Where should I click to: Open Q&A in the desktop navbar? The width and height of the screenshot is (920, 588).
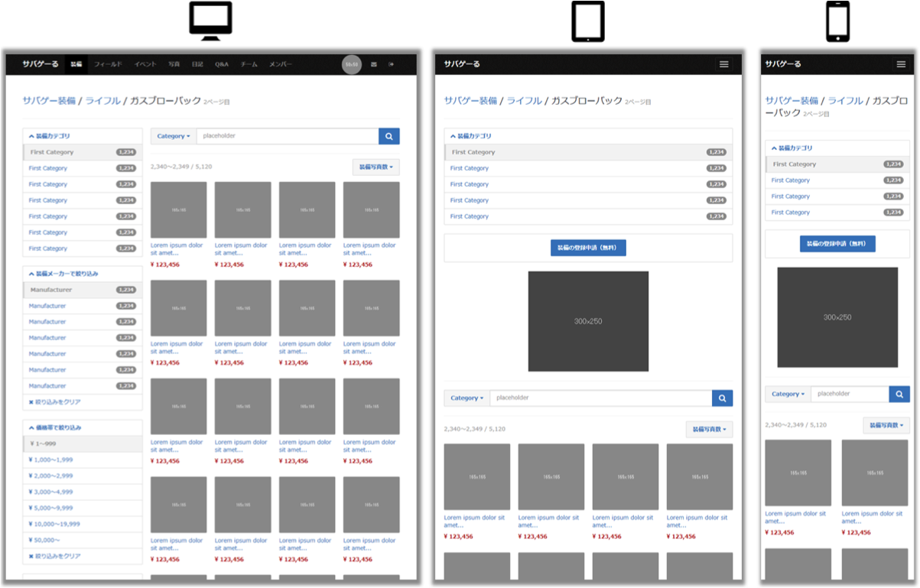tap(222, 65)
